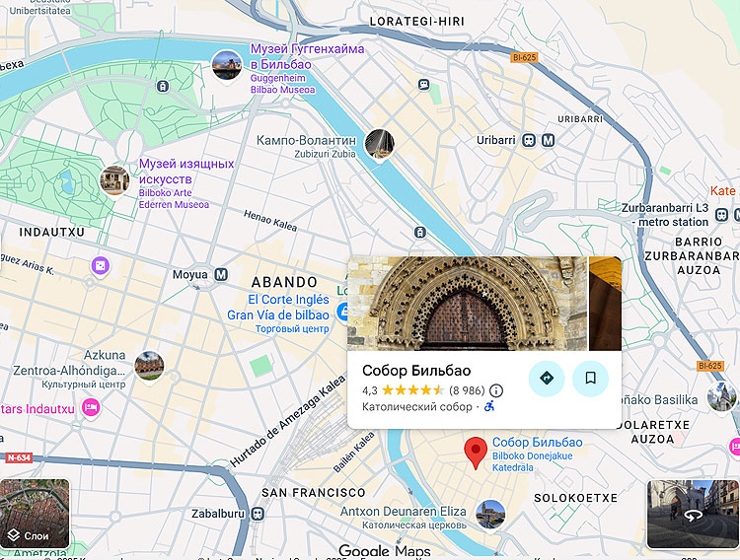
Task: Open the rating info icon next to reviews
Action: (x=496, y=390)
